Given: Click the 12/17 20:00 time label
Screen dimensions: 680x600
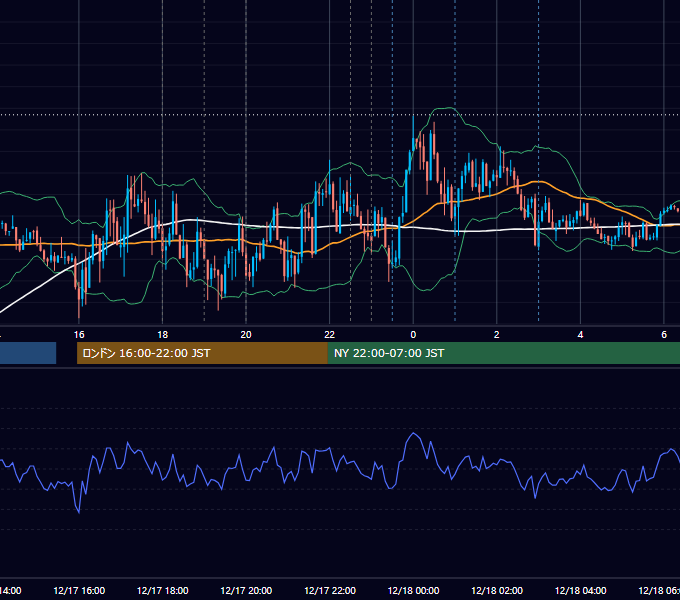Looking at the screenshot, I should click(x=246, y=590).
